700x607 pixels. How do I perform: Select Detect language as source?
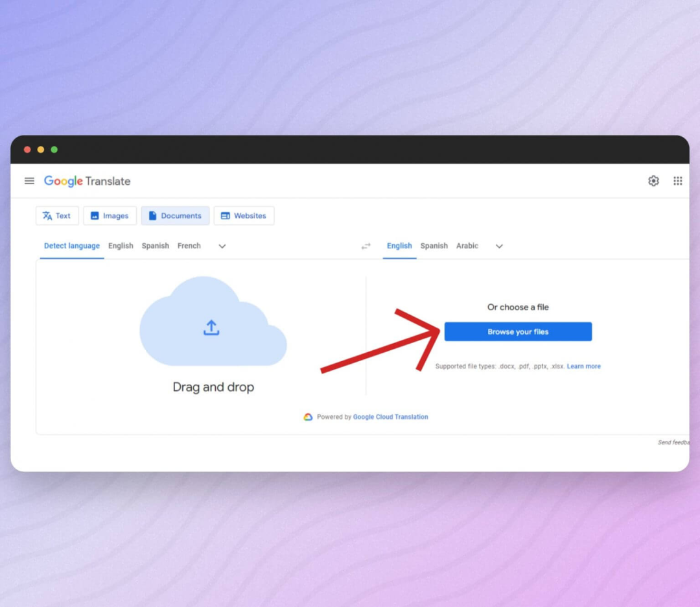72,246
